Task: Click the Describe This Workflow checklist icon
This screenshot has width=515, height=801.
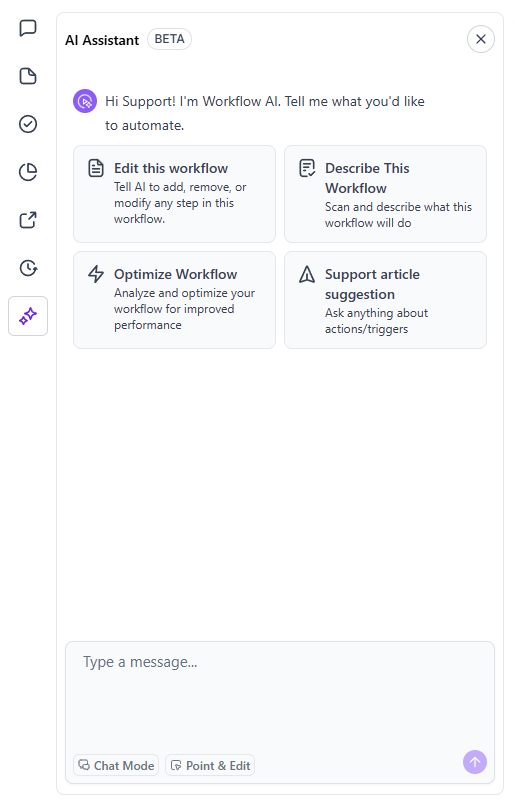Action: click(x=307, y=168)
